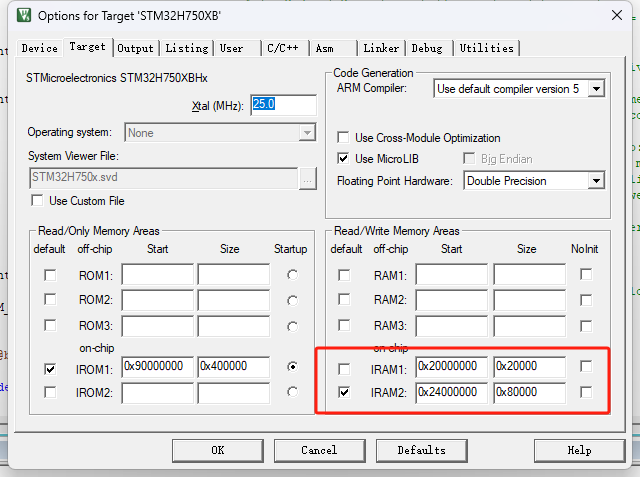Screen dimensions: 640x477
Task: Click the ROM2 Start address field
Action: (158, 300)
